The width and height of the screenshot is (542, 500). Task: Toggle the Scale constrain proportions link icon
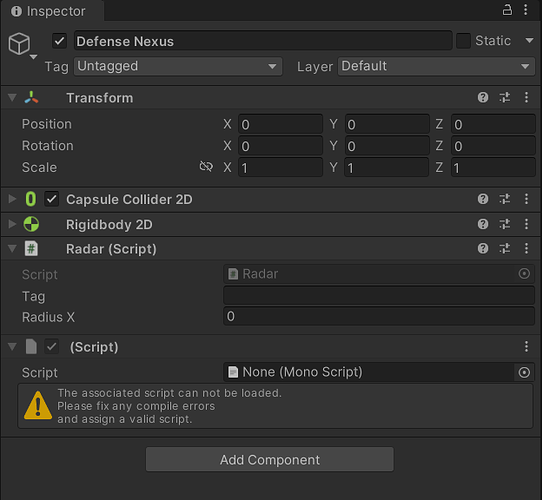(x=206, y=167)
